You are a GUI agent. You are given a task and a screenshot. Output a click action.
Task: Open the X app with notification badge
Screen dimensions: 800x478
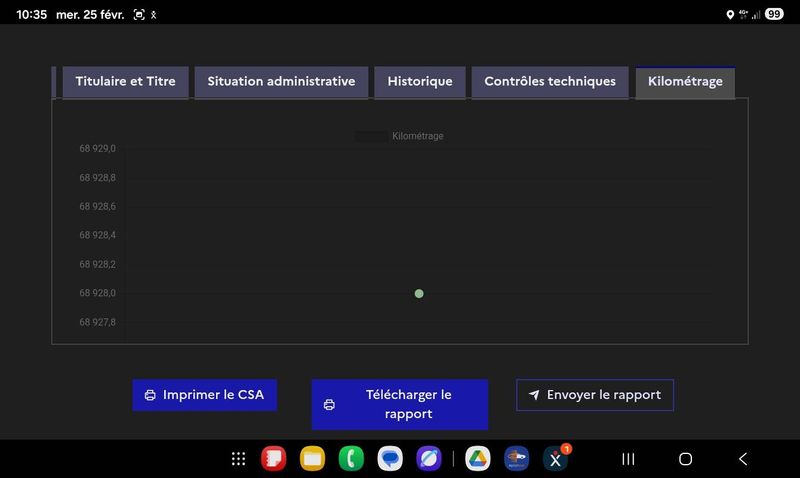coord(556,459)
